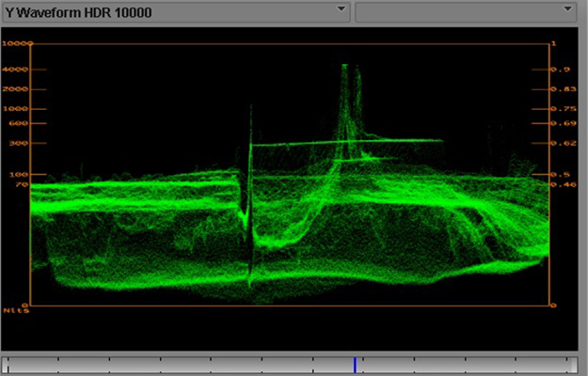This screenshot has height=376, width=588.
Task: Open the Y Waveform HDR 10000 dropdown
Action: [x=176, y=12]
